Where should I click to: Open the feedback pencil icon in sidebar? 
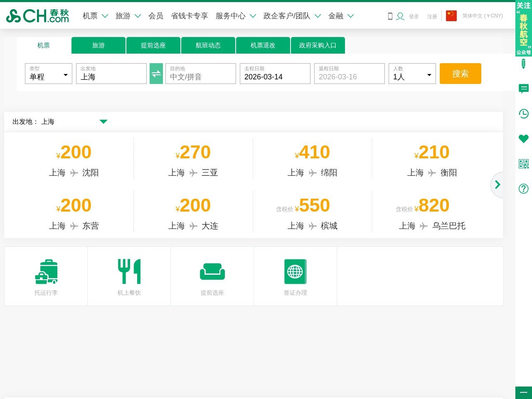(523, 64)
